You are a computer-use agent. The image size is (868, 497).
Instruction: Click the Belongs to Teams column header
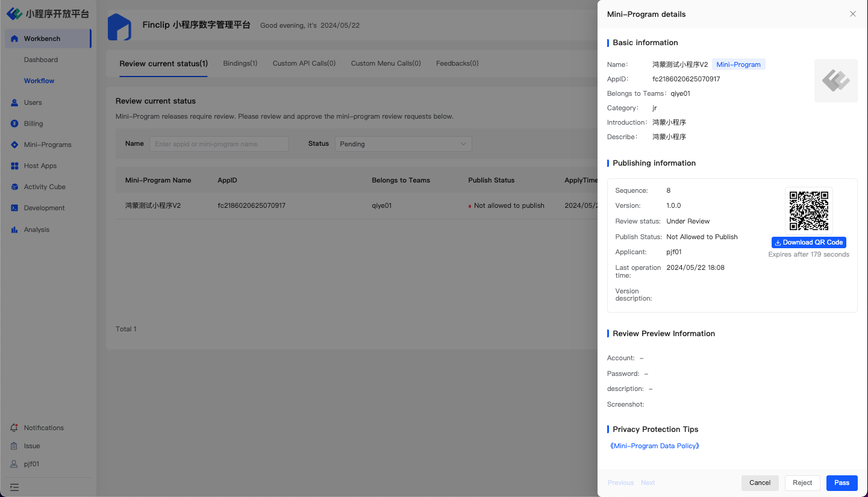click(x=401, y=180)
